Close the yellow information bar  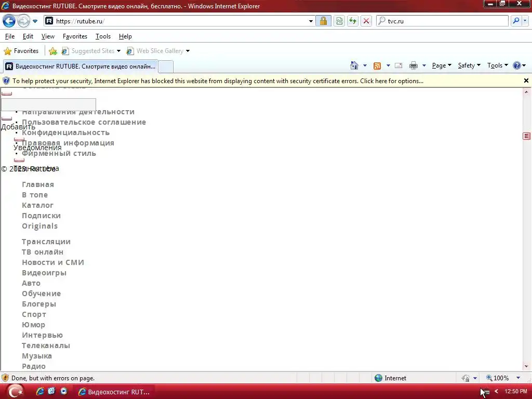point(526,81)
